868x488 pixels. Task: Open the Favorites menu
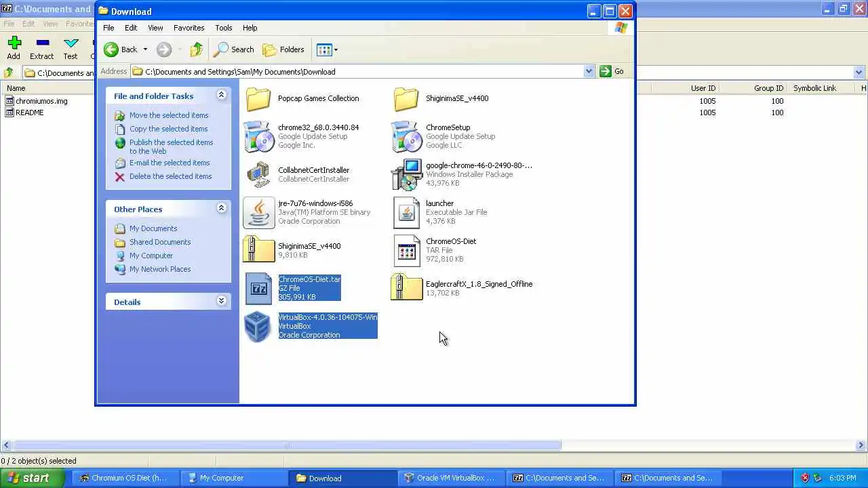(x=189, y=28)
